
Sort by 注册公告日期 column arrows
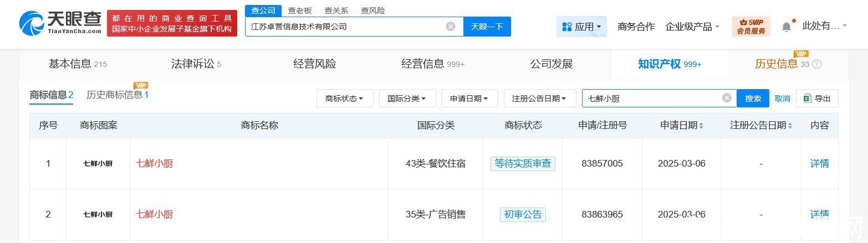(x=790, y=126)
